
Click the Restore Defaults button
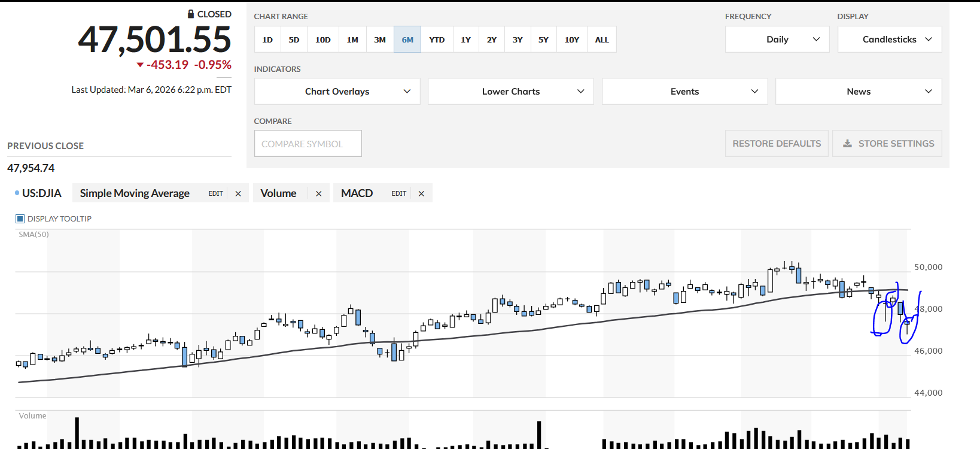pos(777,144)
